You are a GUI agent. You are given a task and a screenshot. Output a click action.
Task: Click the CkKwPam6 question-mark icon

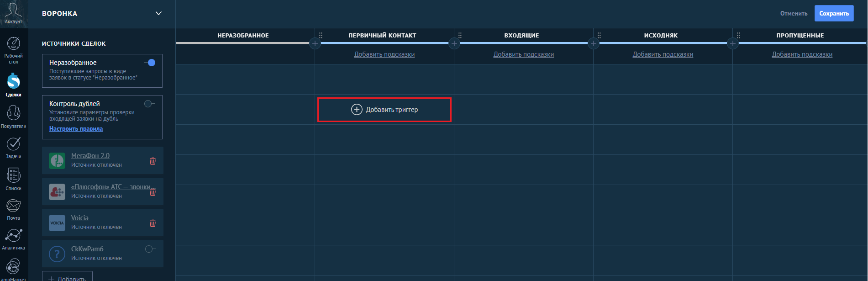(x=57, y=254)
